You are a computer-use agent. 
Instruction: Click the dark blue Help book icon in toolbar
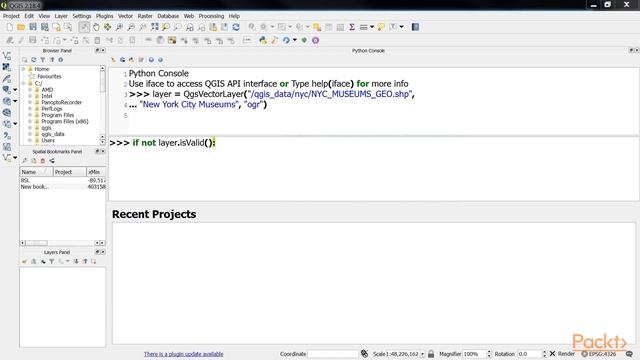415,27
